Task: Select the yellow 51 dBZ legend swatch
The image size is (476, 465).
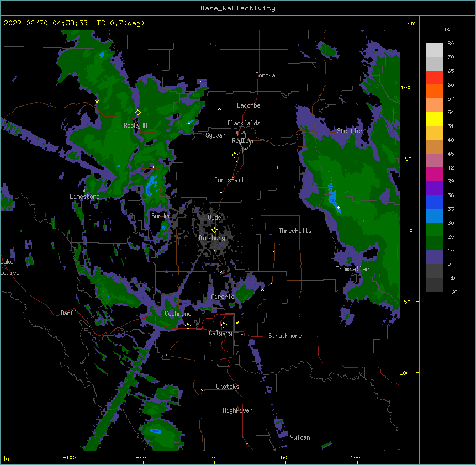Action: click(x=434, y=119)
